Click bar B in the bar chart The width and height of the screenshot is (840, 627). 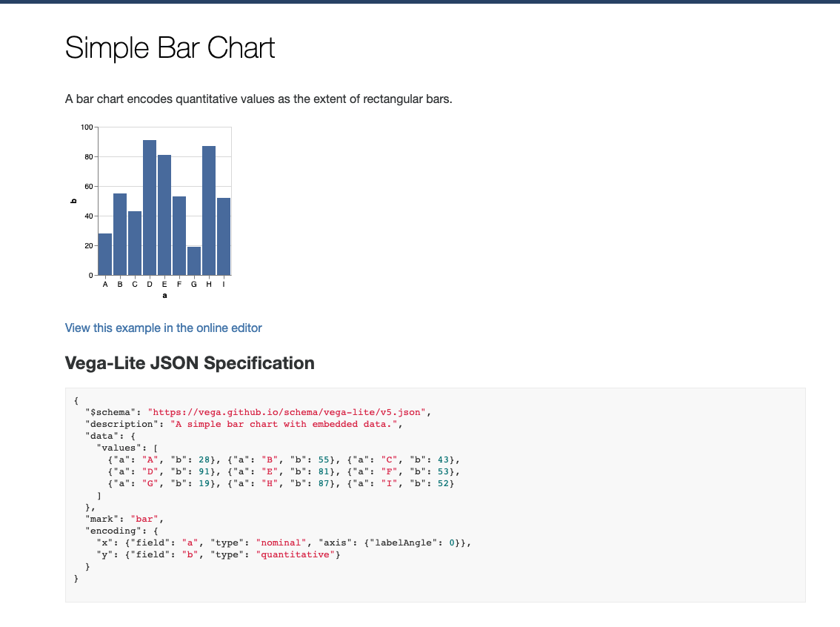pos(120,234)
